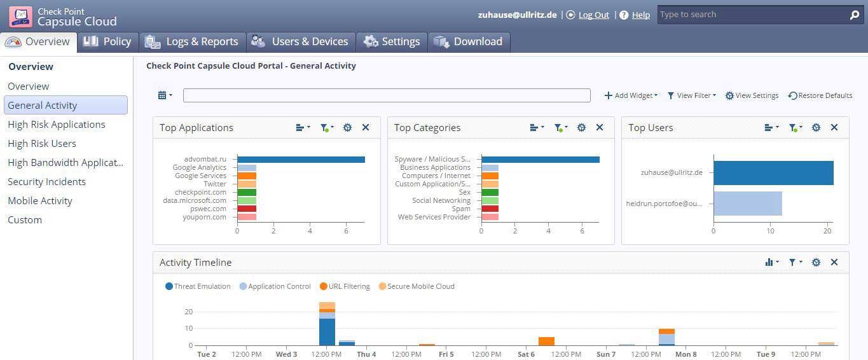This screenshot has width=868, height=360.
Task: Open the Add Widget menu
Action: coord(631,95)
